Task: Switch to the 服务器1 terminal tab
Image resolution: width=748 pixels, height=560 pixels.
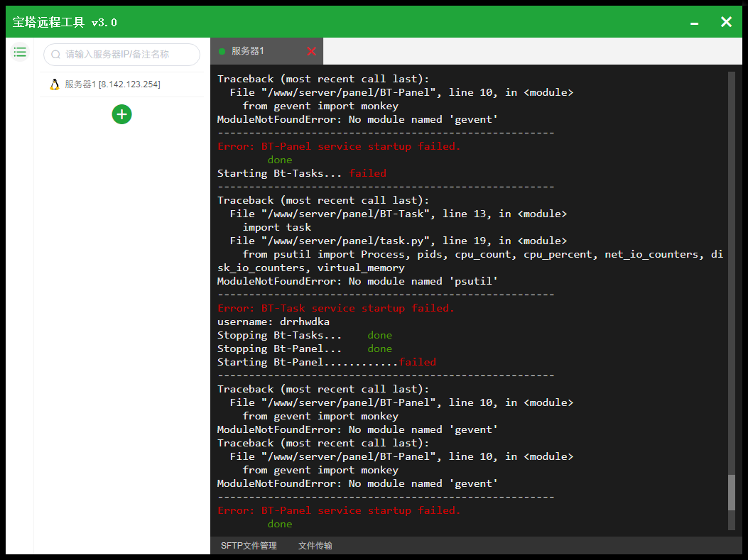Action: [266, 51]
